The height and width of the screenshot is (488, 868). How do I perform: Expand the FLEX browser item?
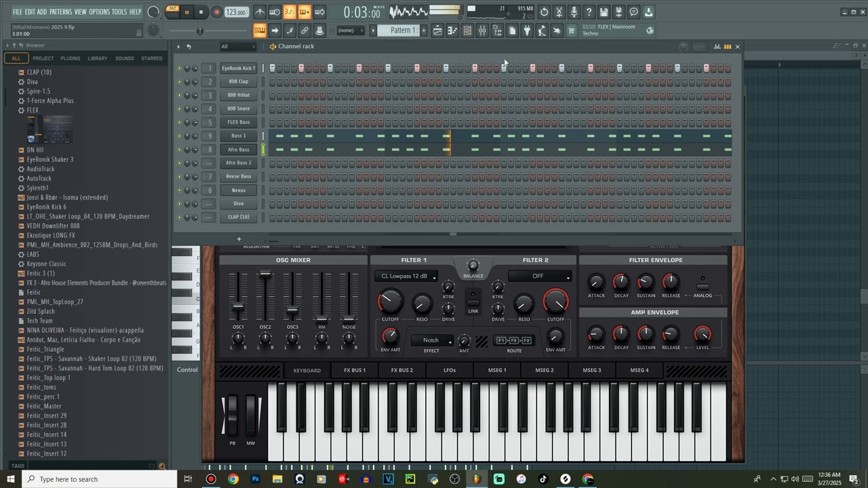[33, 110]
